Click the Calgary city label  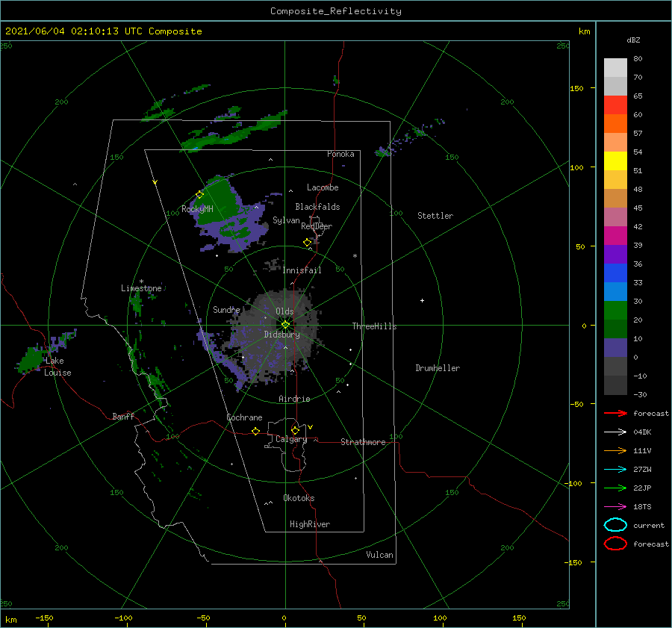(291, 439)
